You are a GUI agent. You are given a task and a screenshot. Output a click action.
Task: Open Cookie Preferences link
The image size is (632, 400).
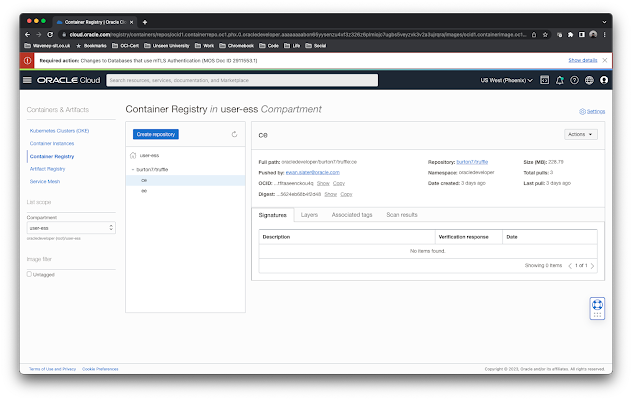100,369
